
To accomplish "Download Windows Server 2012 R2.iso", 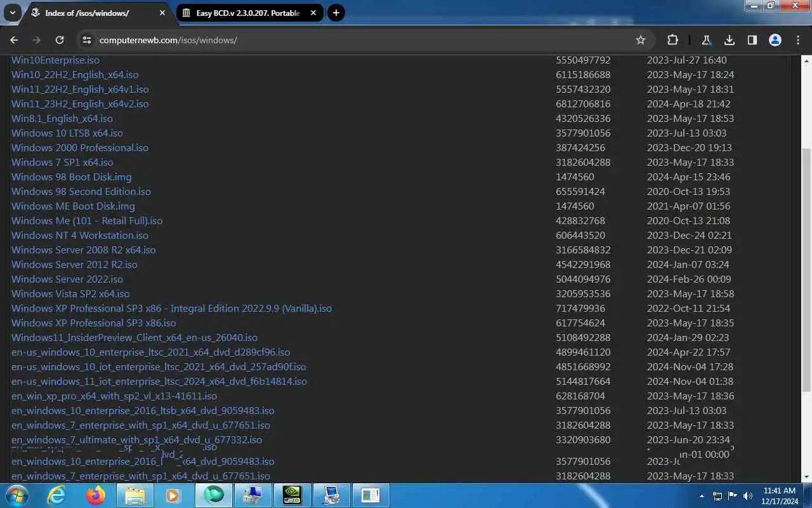I will [x=74, y=265].
